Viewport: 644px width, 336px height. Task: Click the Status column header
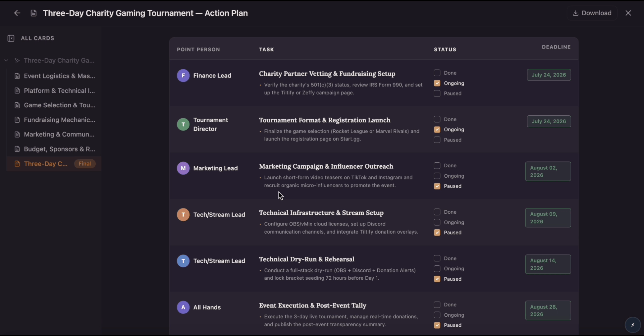coord(445,49)
